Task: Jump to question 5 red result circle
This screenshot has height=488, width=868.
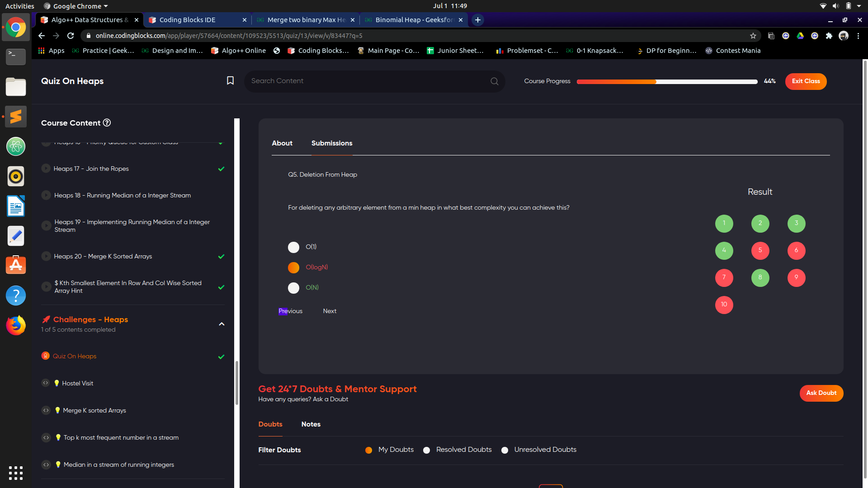Action: pos(760,250)
